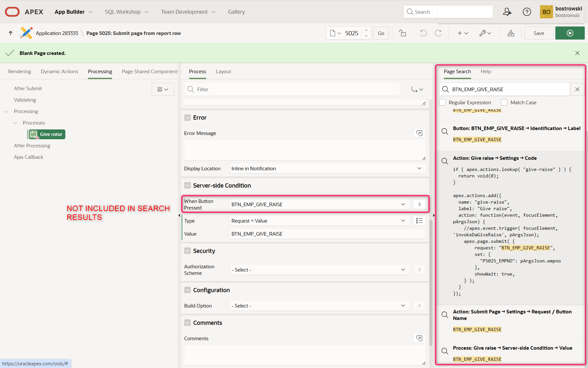588x368 pixels.
Task: Click the Redo arrow icon
Action: point(438,33)
